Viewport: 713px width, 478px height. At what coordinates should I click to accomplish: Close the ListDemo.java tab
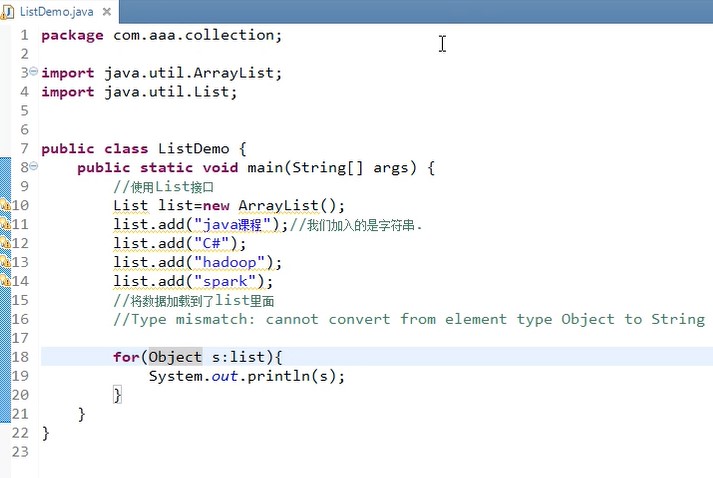pos(107,12)
